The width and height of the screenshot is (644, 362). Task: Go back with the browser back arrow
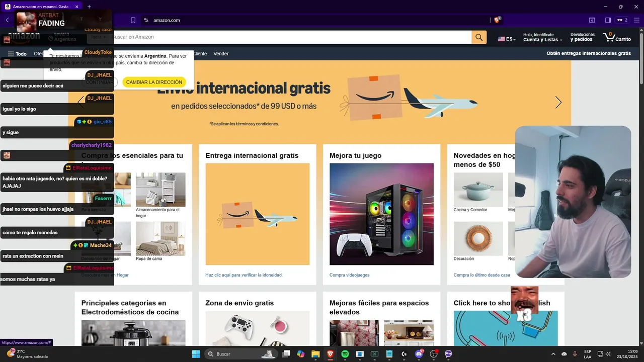(x=7, y=20)
